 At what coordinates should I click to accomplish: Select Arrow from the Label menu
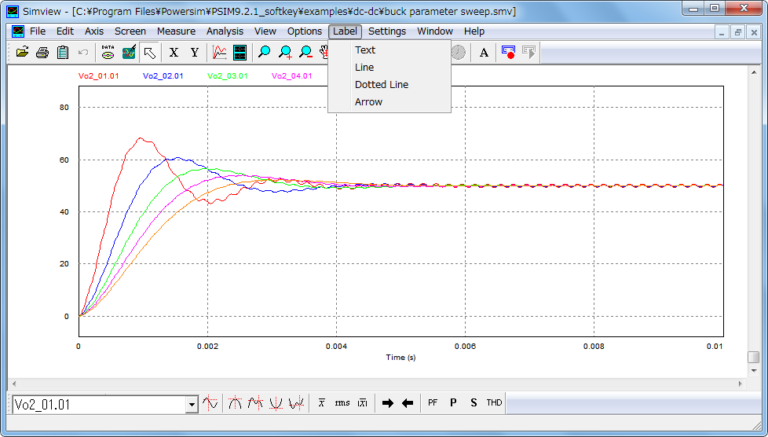click(x=368, y=101)
